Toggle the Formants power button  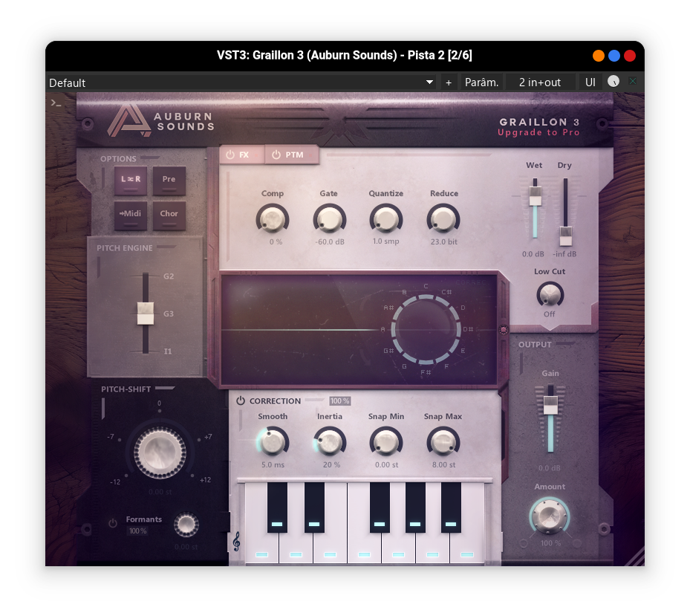(113, 523)
